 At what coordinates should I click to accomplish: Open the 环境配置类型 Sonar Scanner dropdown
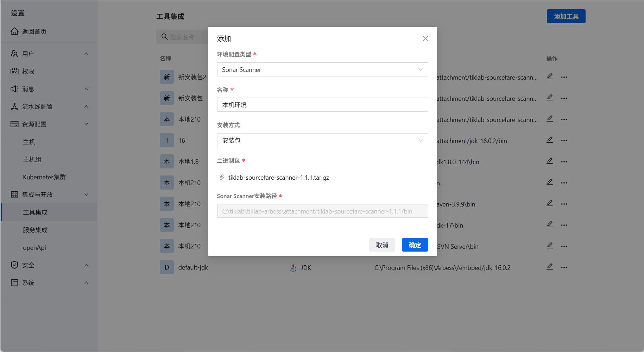[x=323, y=69]
